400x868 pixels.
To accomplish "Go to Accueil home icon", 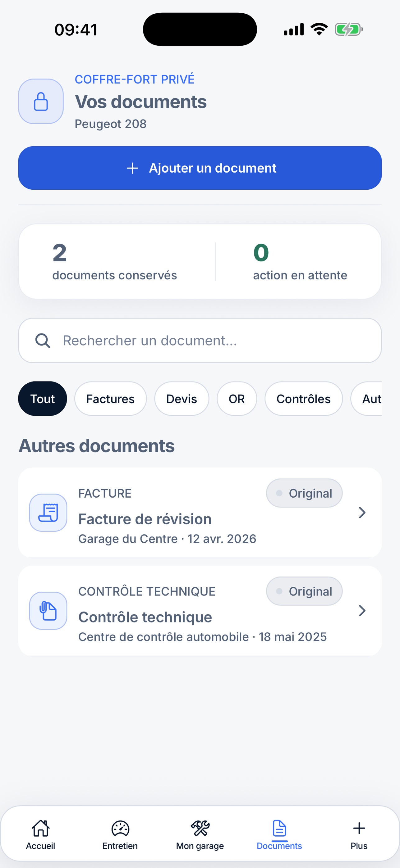I will 40,828.
